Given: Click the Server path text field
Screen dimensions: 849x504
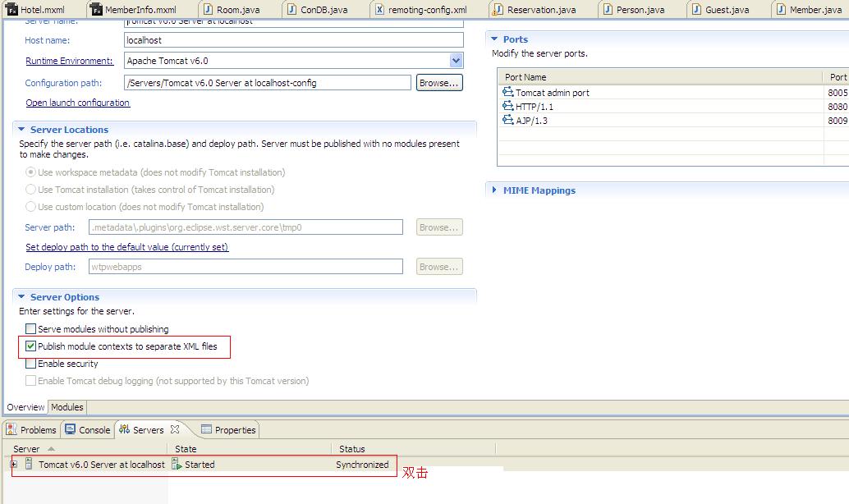Looking at the screenshot, I should [246, 227].
